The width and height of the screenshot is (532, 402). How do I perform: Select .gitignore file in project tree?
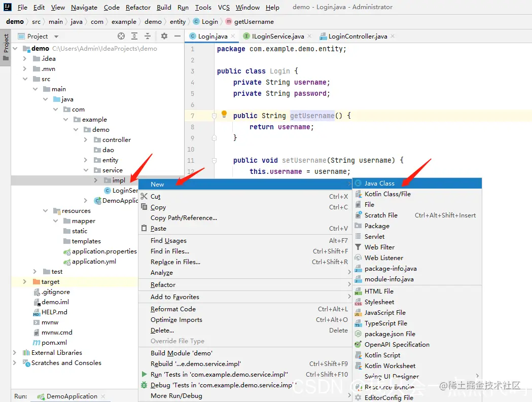56,292
